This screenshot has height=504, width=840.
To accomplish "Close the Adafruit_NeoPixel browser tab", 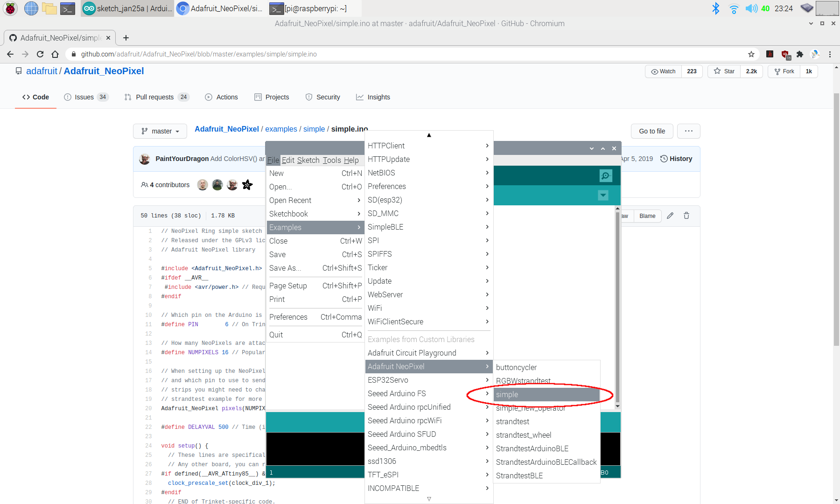I will (x=108, y=38).
